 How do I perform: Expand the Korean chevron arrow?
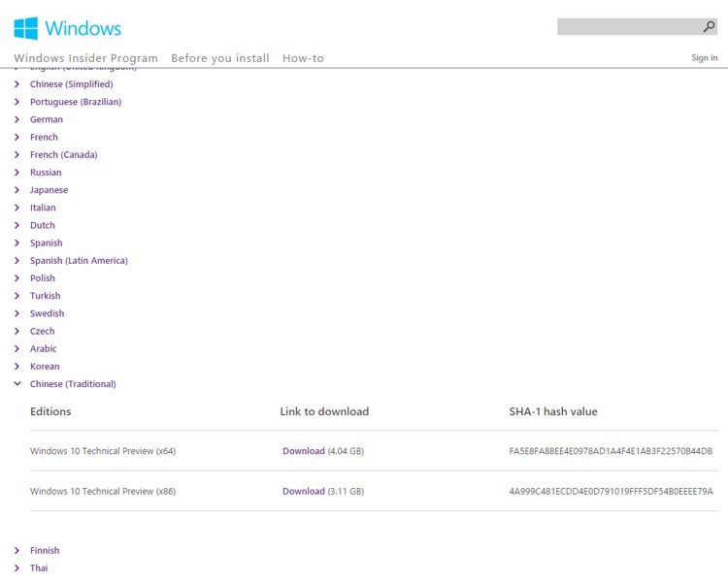pos(17,367)
